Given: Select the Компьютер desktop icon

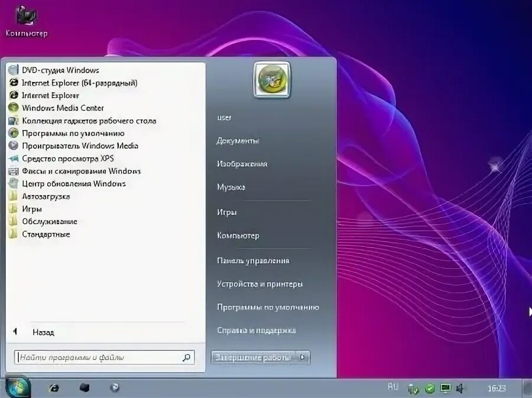Looking at the screenshot, I should pyautogui.click(x=27, y=21).
